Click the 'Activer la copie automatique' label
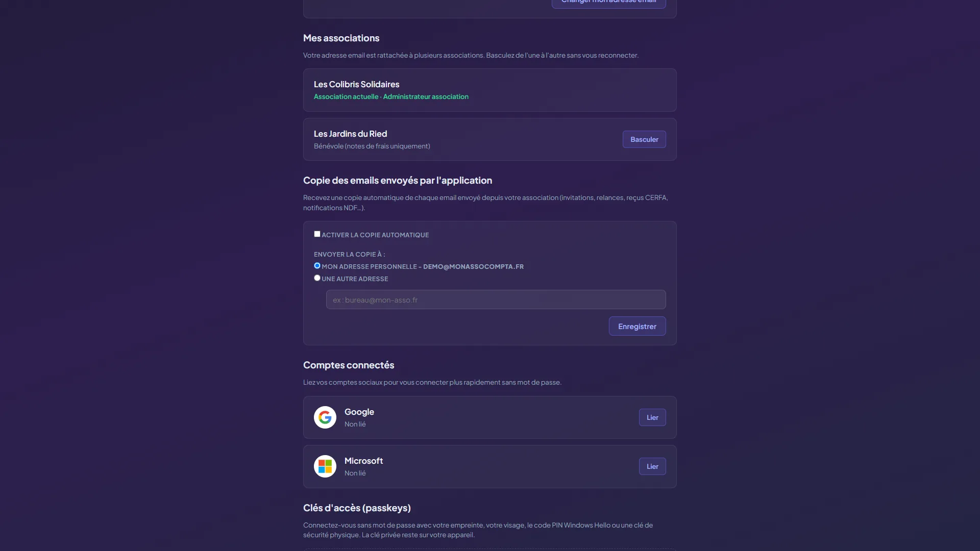The height and width of the screenshot is (551, 980). pyautogui.click(x=375, y=235)
